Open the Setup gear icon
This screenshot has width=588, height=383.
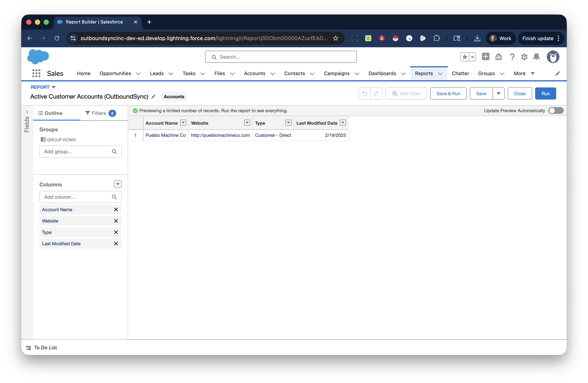coord(524,57)
